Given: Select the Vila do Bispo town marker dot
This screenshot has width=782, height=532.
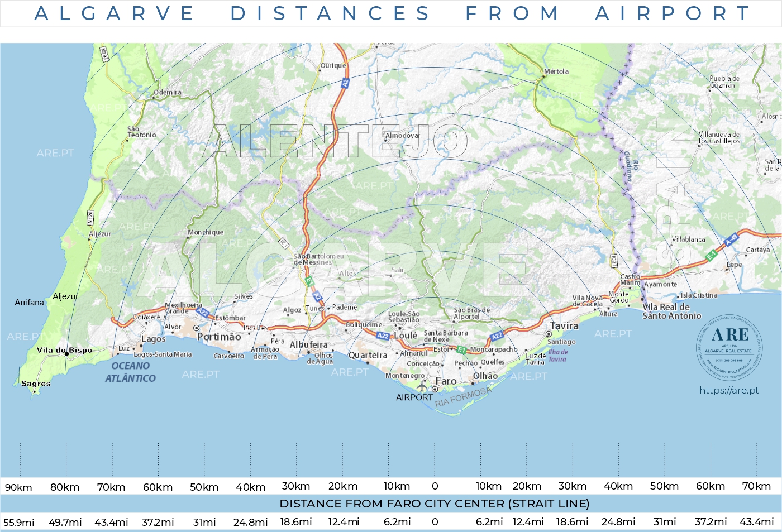Looking at the screenshot, I should pyautogui.click(x=67, y=353).
